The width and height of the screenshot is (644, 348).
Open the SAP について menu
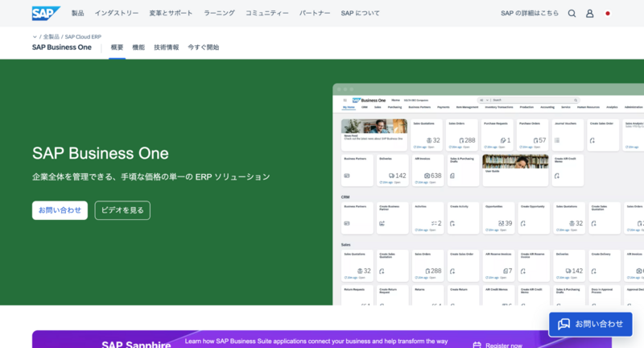point(360,13)
